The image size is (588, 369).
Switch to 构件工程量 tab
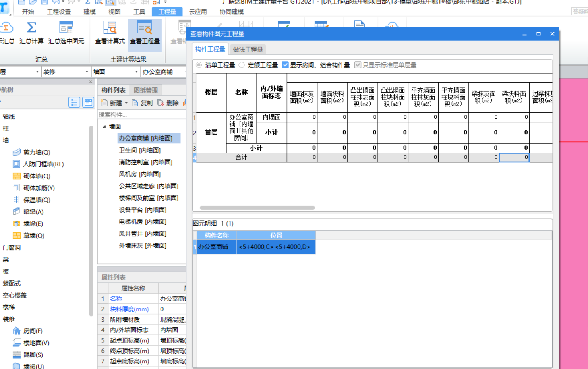point(210,49)
